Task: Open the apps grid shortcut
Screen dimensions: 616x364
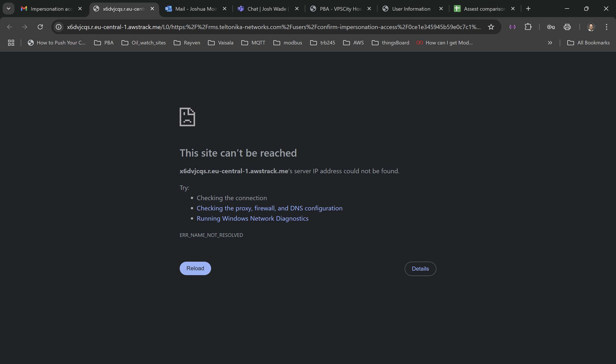Action: pyautogui.click(x=11, y=43)
